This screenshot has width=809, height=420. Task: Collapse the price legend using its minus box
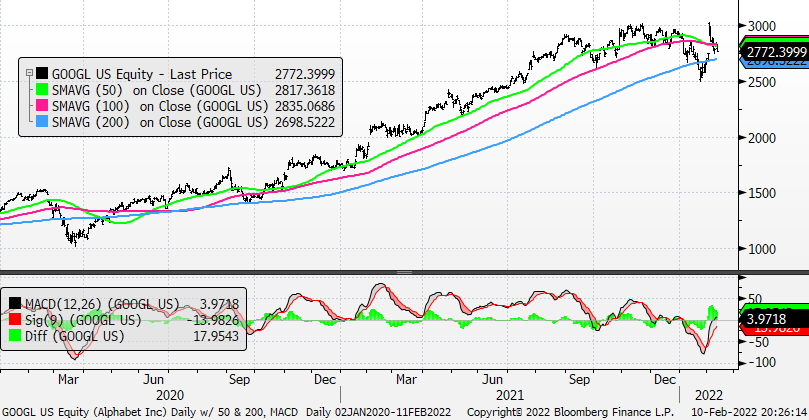click(29, 73)
